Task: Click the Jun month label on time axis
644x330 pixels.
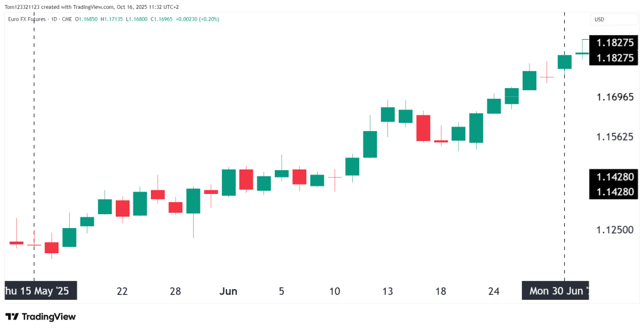Action: 228,292
